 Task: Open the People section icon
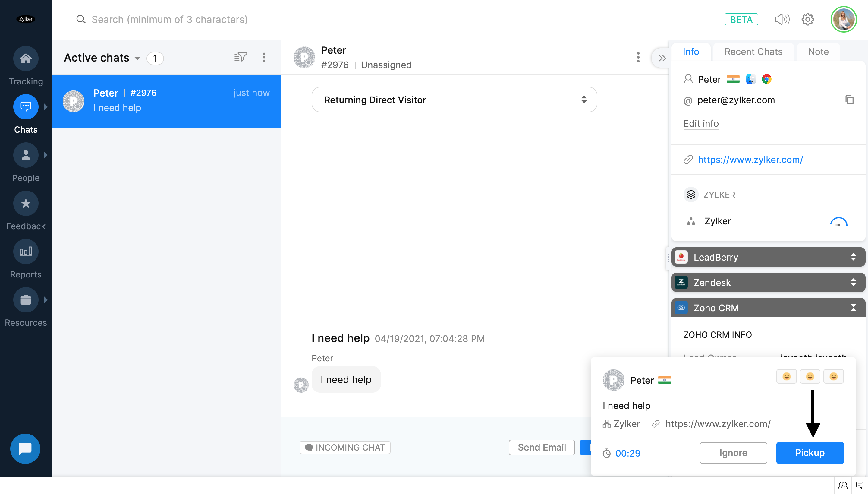pyautogui.click(x=26, y=155)
